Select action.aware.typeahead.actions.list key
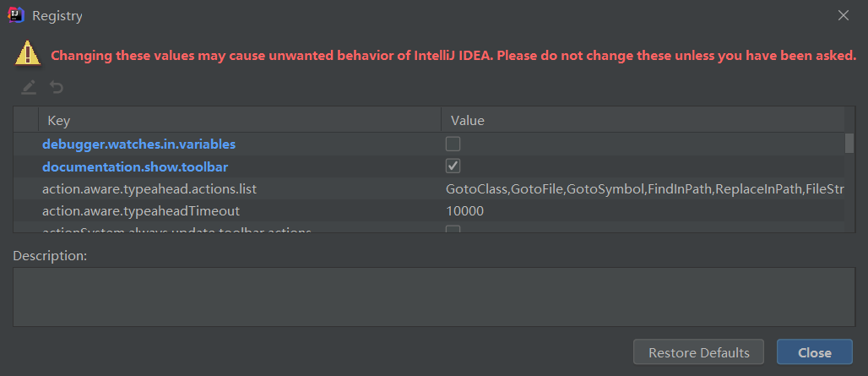The image size is (868, 376). (x=149, y=189)
